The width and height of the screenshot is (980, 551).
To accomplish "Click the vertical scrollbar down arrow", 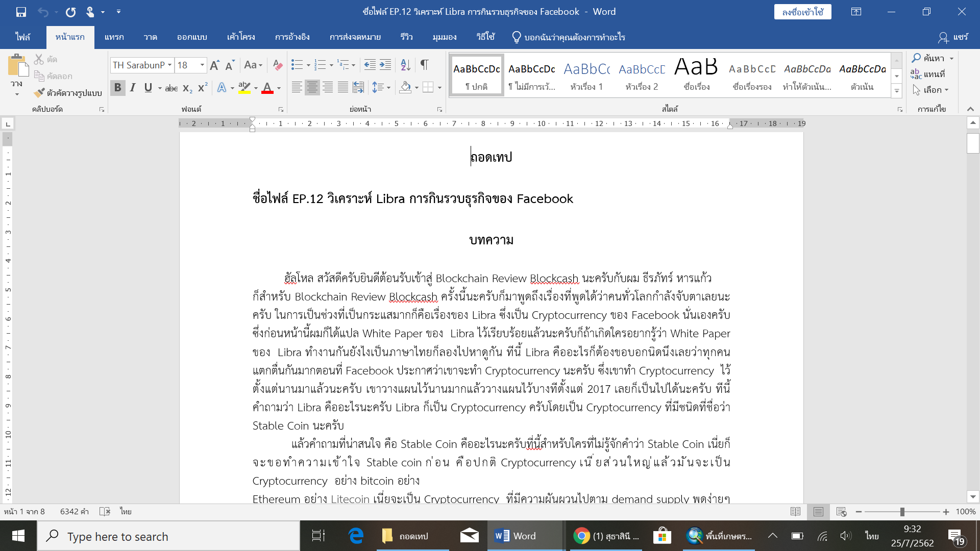I will click(x=973, y=497).
